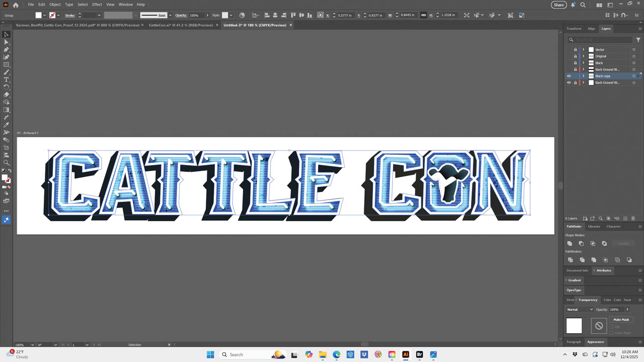644x362 pixels.
Task: Hide the Black copy layer
Action: pos(569,76)
